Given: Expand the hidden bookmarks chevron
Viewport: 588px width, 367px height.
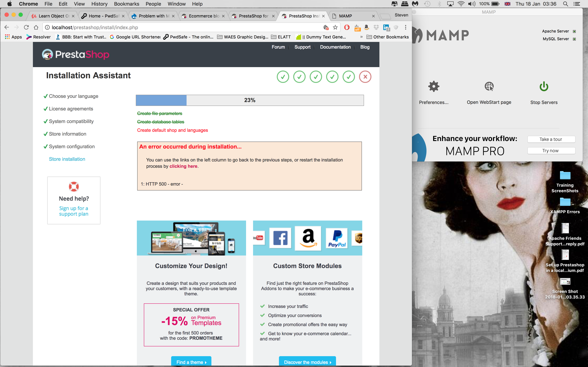Looking at the screenshot, I should click(361, 37).
